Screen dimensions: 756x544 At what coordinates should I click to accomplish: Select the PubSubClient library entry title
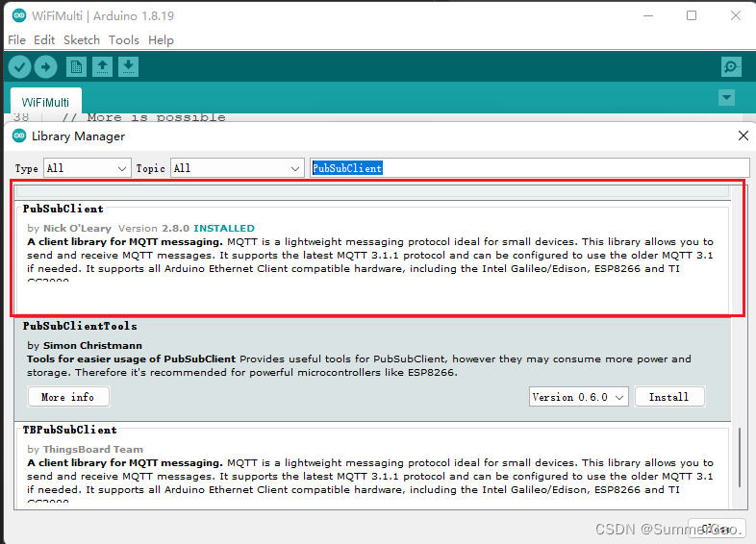(x=63, y=210)
